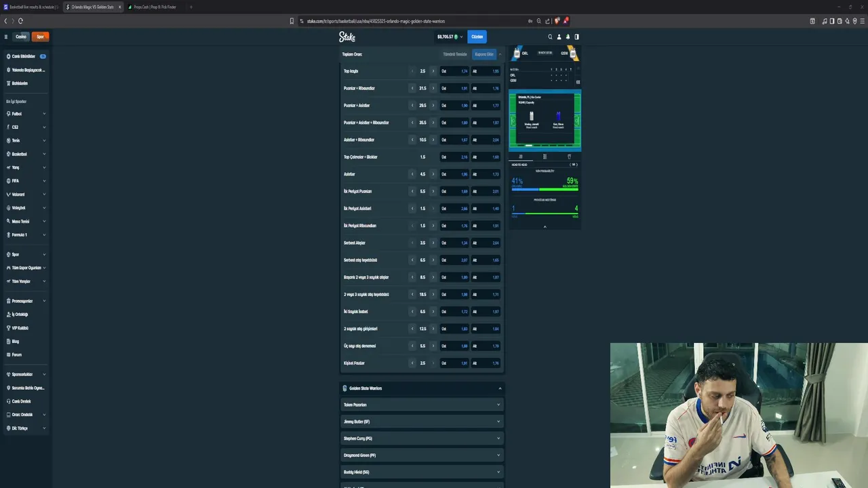Open the site search magnifier icon
The image size is (868, 488).
click(550, 37)
